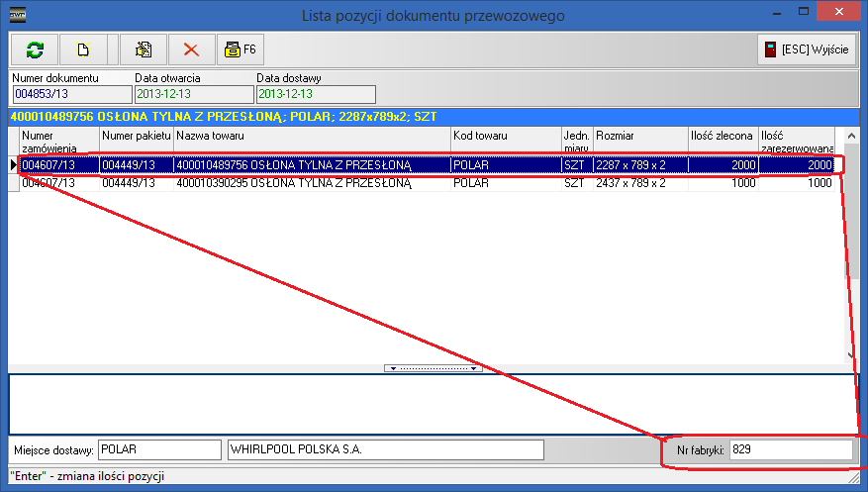Click the vertical scrollbar down arrow in table

click(x=851, y=355)
